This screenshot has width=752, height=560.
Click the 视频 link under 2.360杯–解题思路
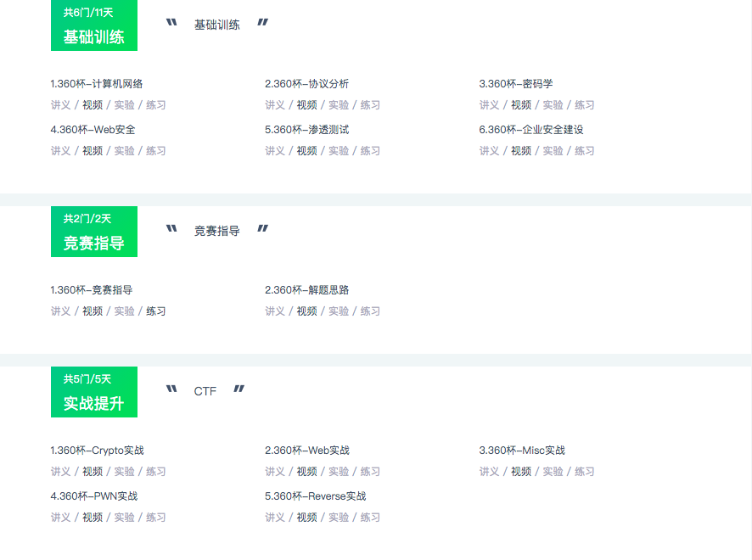306,311
